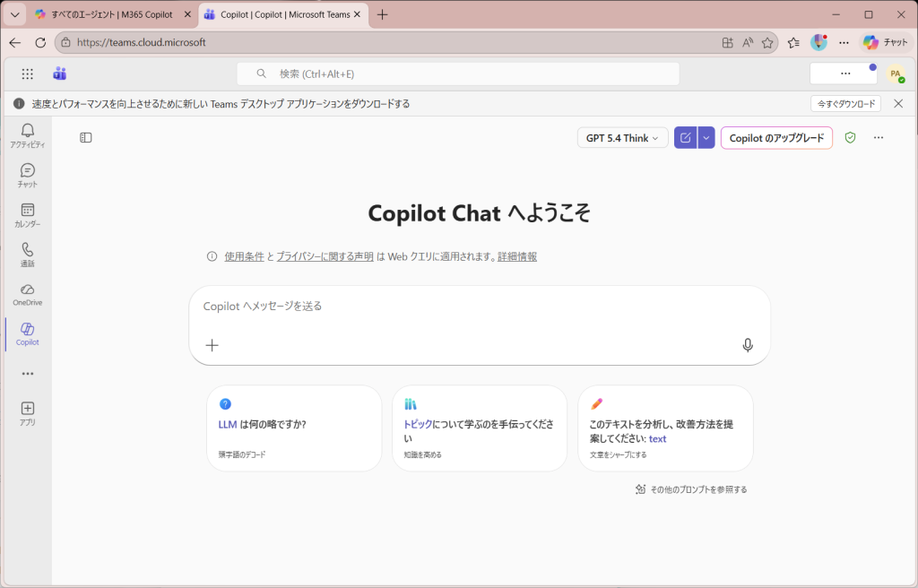Screen dimensions: 918x588
Task: Click the plus icon to add attachment
Action: point(212,345)
